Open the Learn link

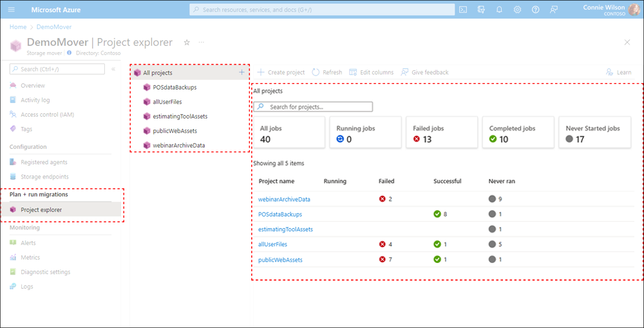point(618,72)
